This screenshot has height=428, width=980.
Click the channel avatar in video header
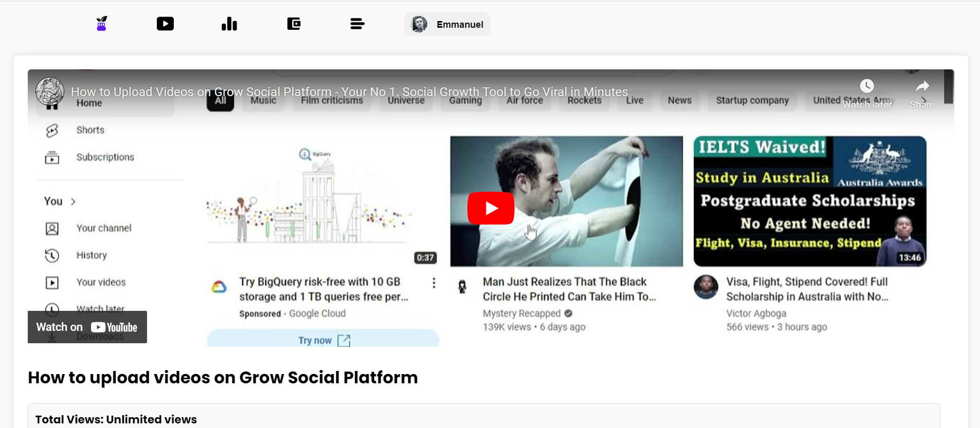50,91
